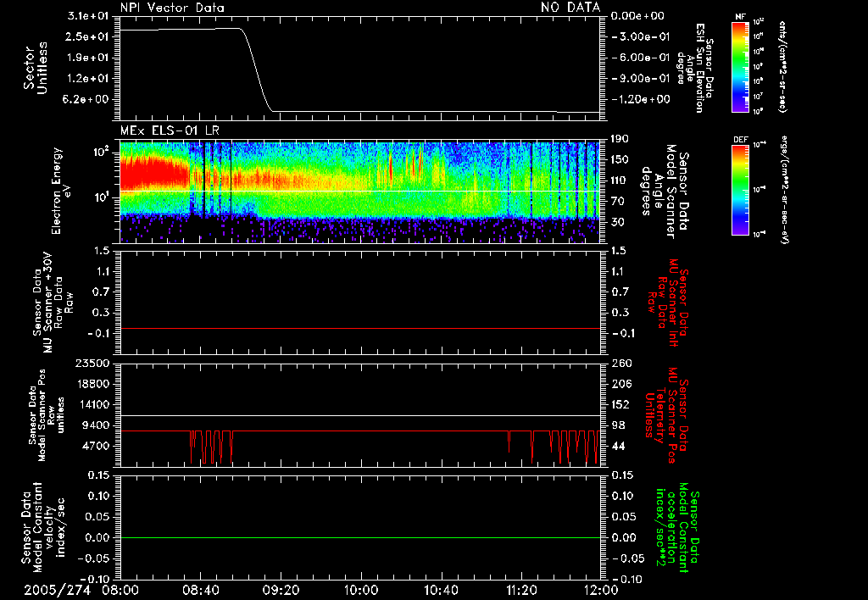Select the ESH Sun Elevation Angle axis label
868x600 pixels.
(695, 68)
